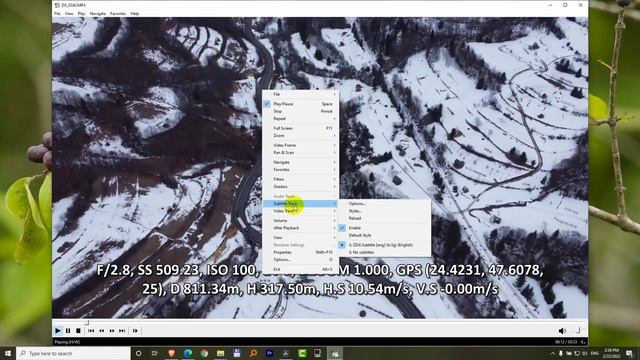640x360 pixels.
Task: Launch Brave browser from the taskbar
Action: pyautogui.click(x=171, y=353)
